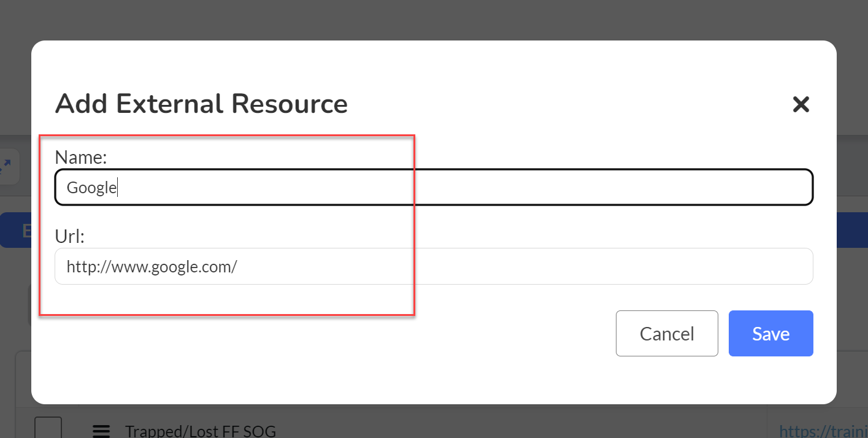Click the blue header bar right of dialog
Image resolution: width=868 pixels, height=438 pixels.
(853, 230)
